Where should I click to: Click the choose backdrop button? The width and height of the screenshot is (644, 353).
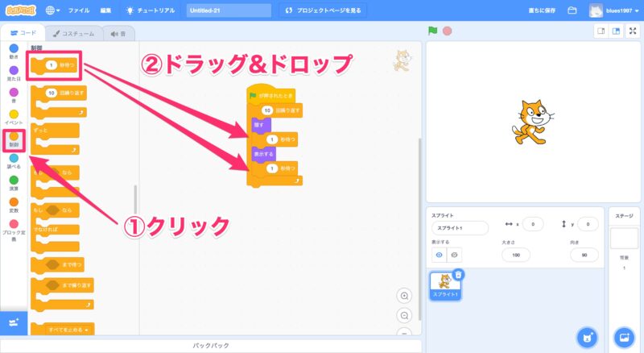click(x=624, y=336)
